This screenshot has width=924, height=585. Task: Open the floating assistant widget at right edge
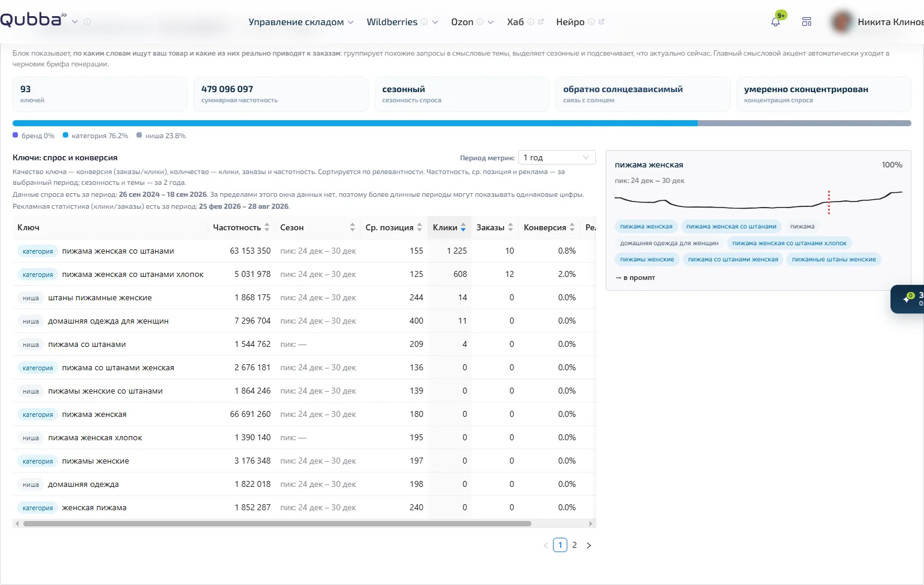coord(908,299)
